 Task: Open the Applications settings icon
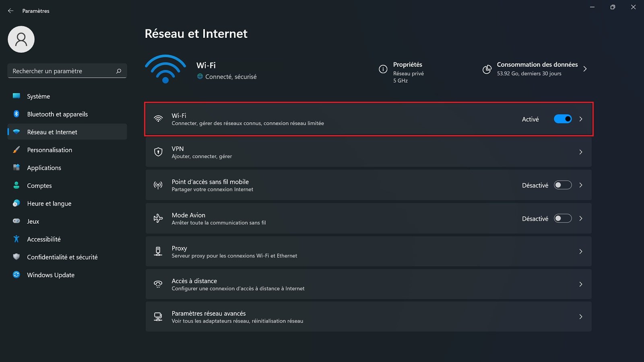point(16,168)
